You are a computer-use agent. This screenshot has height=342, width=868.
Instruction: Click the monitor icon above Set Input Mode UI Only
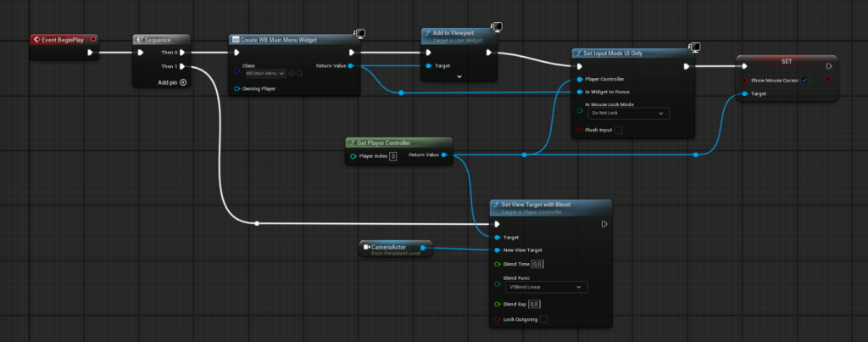(x=693, y=46)
